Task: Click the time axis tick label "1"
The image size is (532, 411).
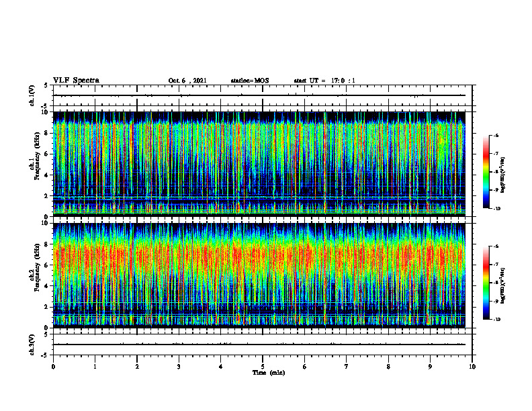Action: click(x=95, y=367)
